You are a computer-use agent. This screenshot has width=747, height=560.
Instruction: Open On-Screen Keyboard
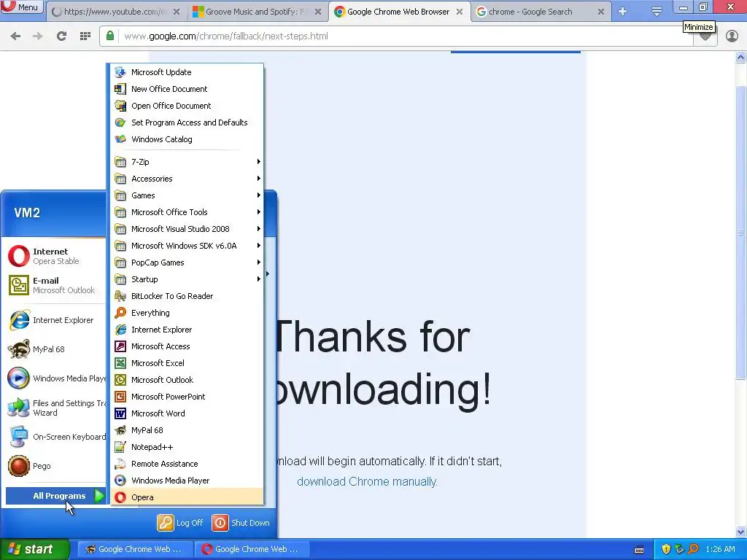coord(55,437)
